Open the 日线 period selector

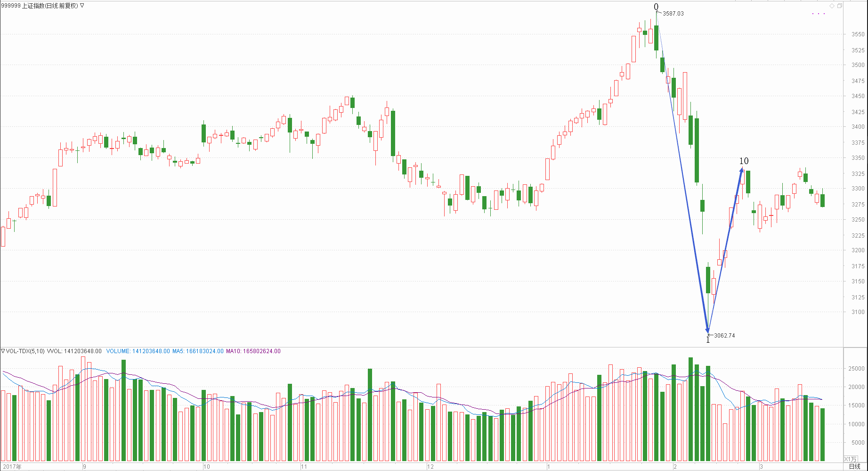(854, 467)
